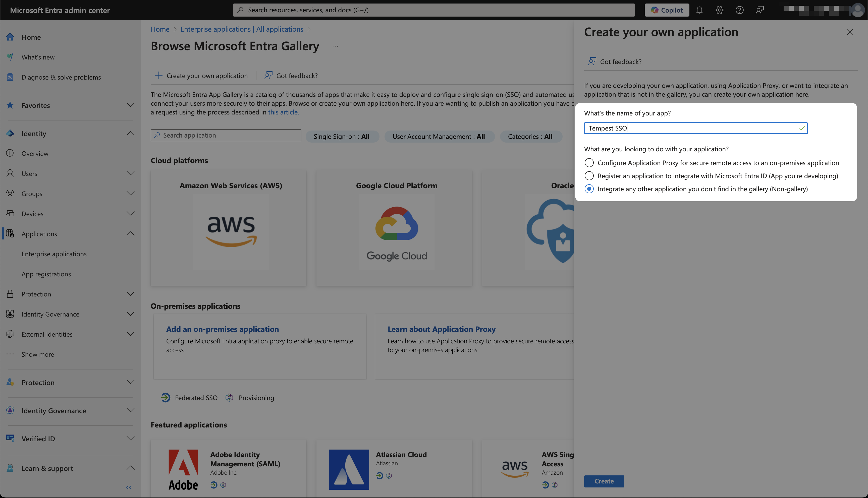The width and height of the screenshot is (868, 498).
Task: Select Register an application radio option
Action: point(589,176)
